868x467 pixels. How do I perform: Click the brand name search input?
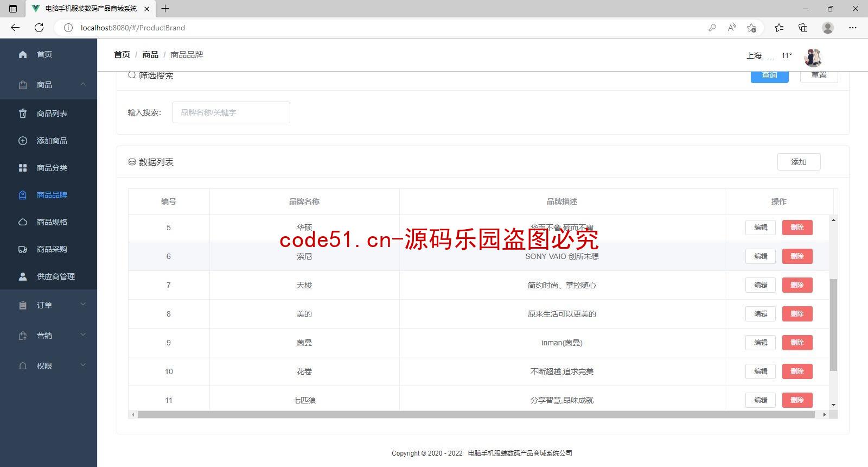tap(231, 112)
